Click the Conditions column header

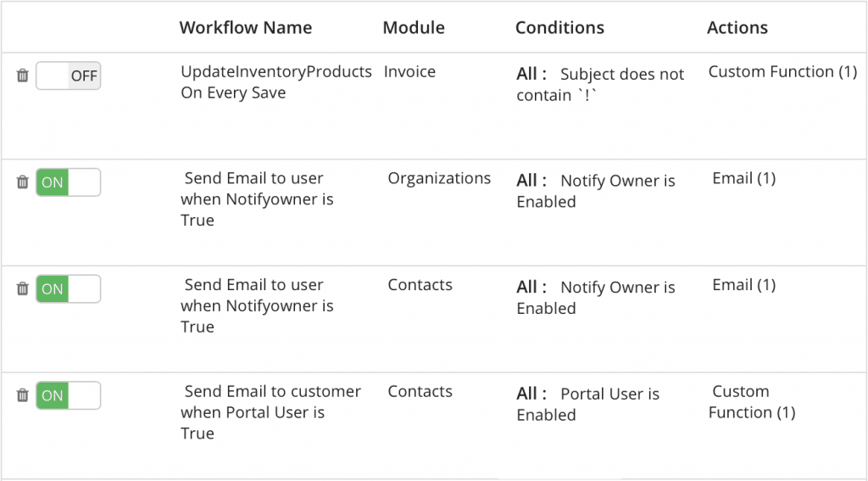point(559,28)
